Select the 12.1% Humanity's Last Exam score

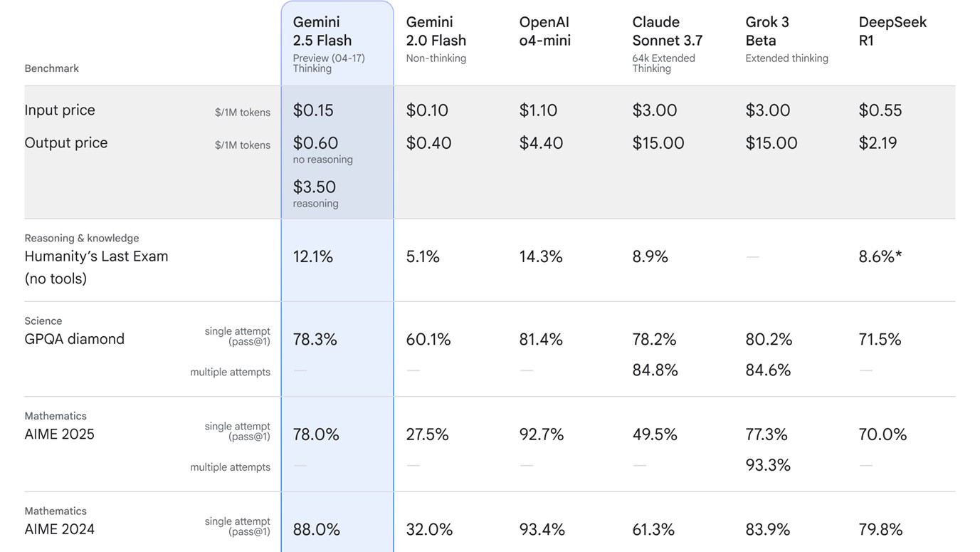313,257
